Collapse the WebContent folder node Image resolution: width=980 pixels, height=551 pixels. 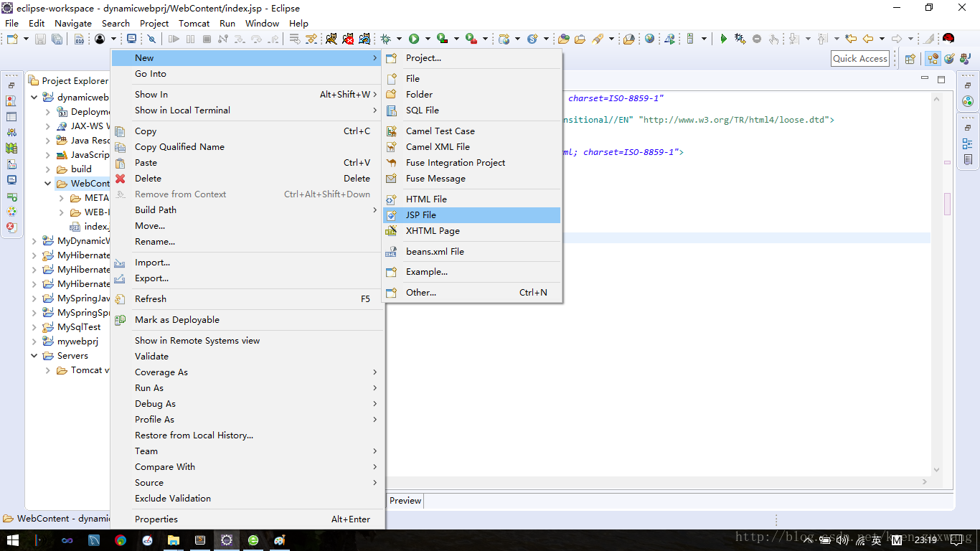tap(48, 184)
